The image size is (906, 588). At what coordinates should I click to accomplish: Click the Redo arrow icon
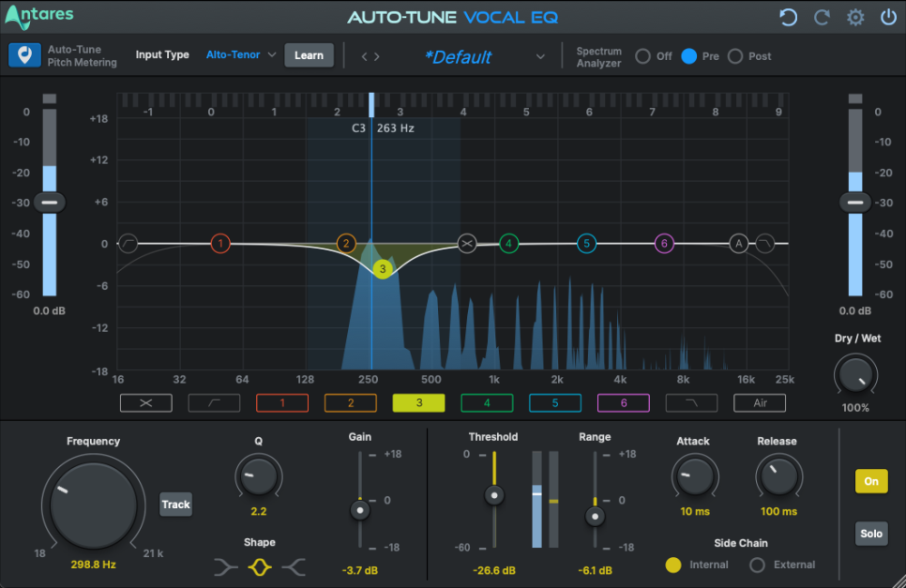point(822,17)
